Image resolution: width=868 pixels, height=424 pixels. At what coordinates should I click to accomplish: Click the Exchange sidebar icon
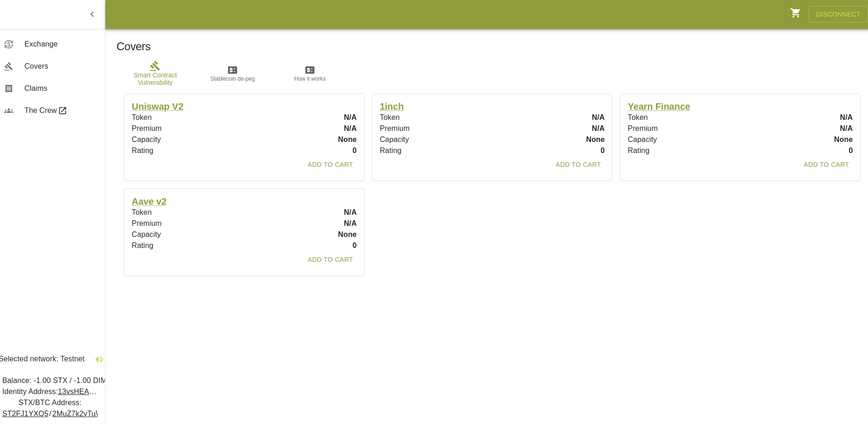pyautogui.click(x=9, y=44)
